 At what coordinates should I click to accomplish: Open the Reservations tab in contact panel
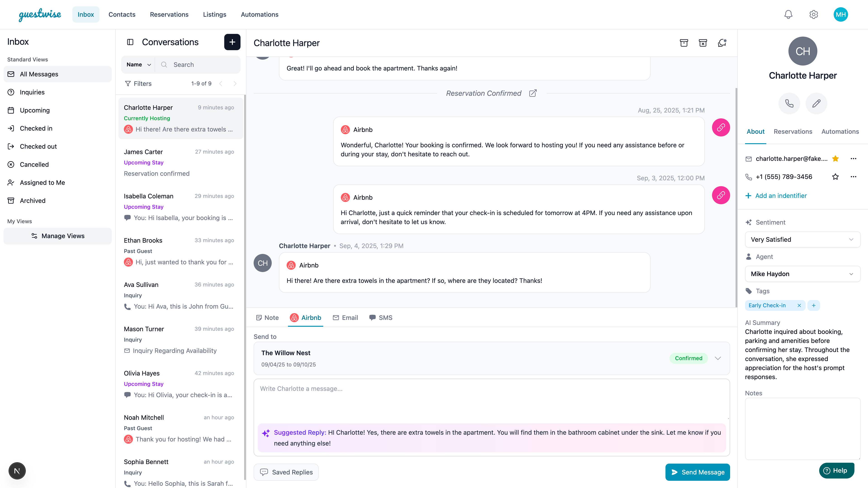pyautogui.click(x=793, y=132)
